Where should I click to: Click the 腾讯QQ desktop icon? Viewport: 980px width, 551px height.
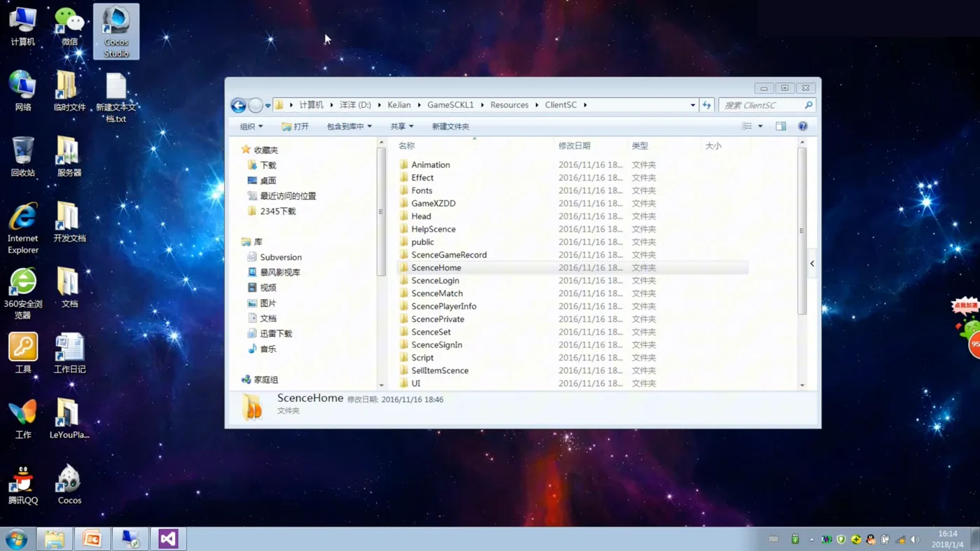[22, 484]
